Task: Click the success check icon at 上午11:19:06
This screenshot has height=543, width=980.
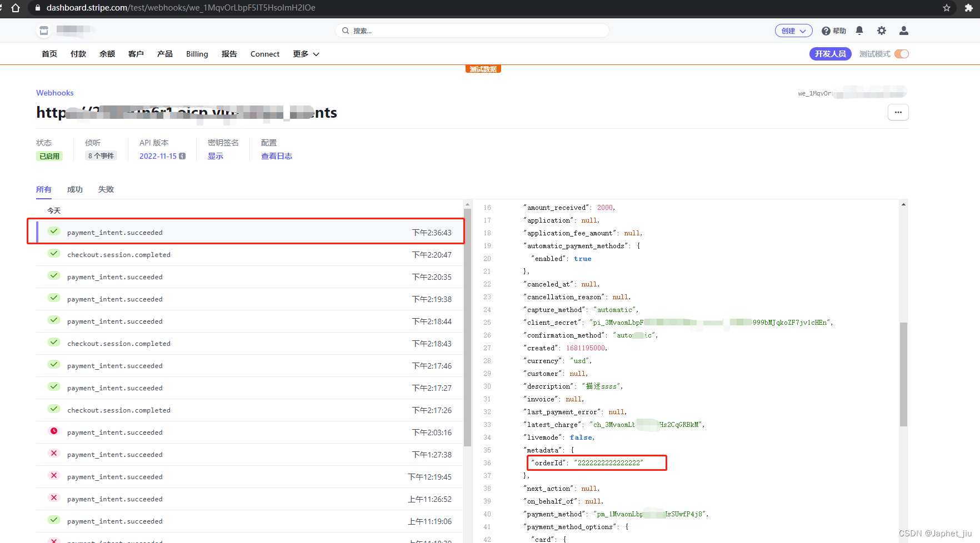Action: click(x=54, y=520)
